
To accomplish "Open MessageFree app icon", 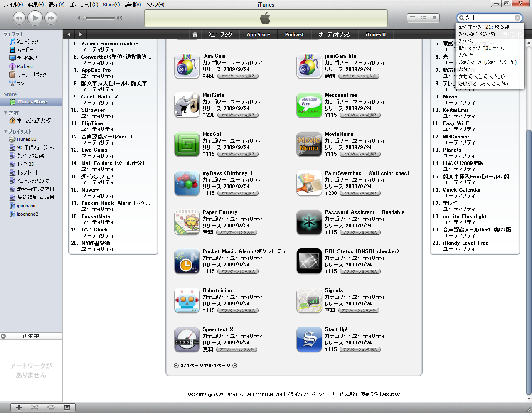I will coord(309,105).
